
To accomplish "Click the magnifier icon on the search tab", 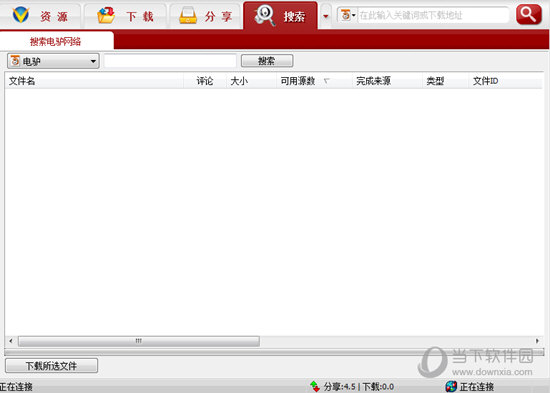I will (265, 15).
